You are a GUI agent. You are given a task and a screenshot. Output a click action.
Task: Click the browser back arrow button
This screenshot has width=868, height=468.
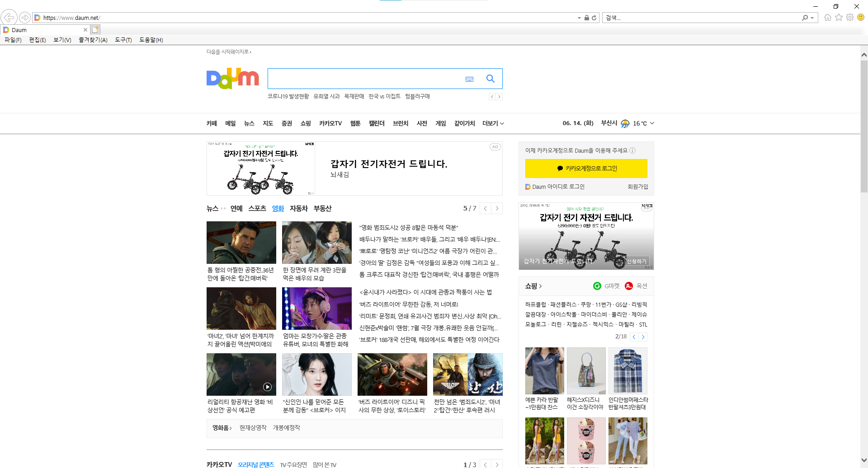[9, 18]
